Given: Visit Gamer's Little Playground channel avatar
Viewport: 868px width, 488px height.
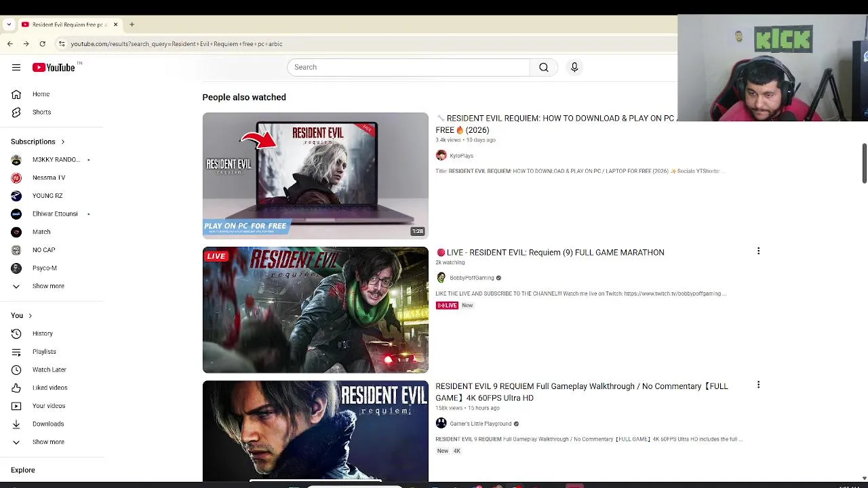Looking at the screenshot, I should coord(441,423).
